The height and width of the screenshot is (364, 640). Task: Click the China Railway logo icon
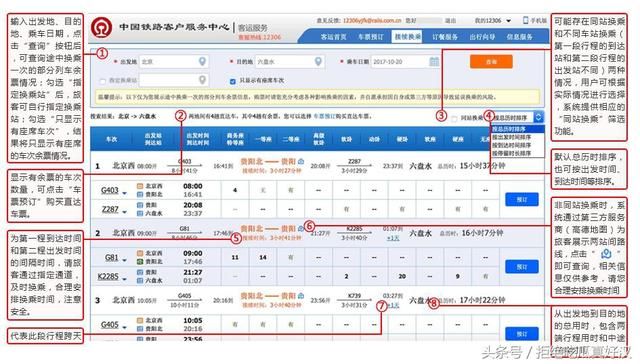tap(102, 28)
